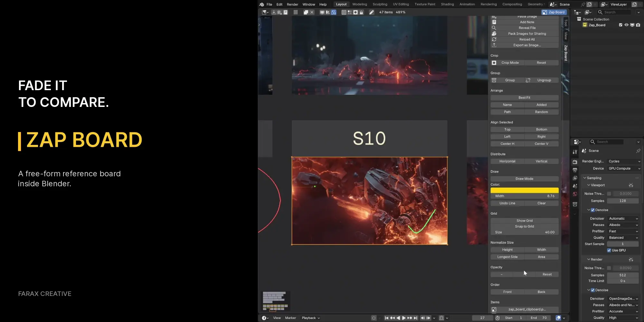644x322 pixels.
Task: Open the Render properties tab icon
Action: 575,162
